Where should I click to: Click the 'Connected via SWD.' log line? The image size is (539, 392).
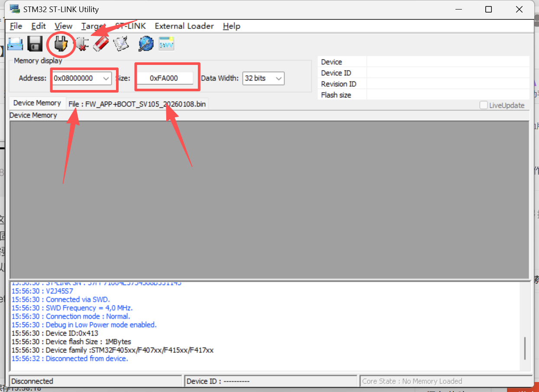coord(61,299)
